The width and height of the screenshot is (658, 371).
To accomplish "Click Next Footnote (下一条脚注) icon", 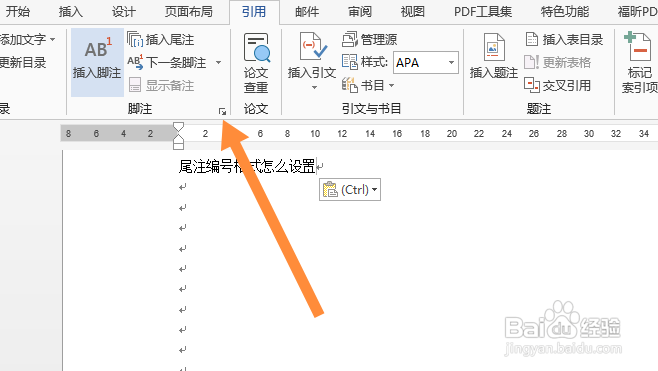I will (x=135, y=62).
